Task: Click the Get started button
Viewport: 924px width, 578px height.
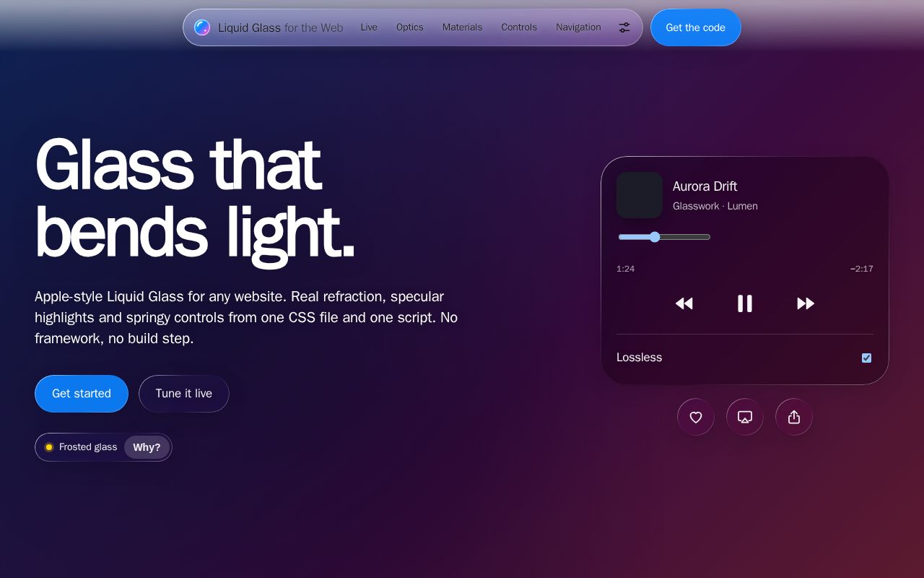Action: click(x=82, y=394)
